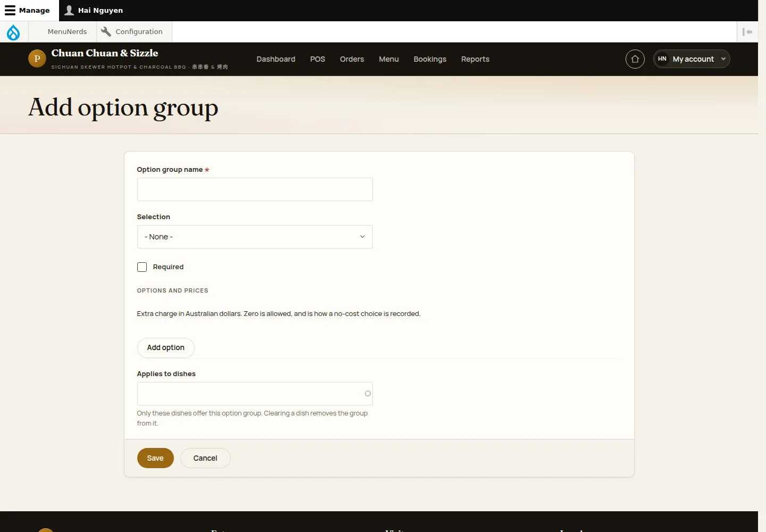Click the round P site logo
The width and height of the screenshot is (766, 532).
(37, 59)
